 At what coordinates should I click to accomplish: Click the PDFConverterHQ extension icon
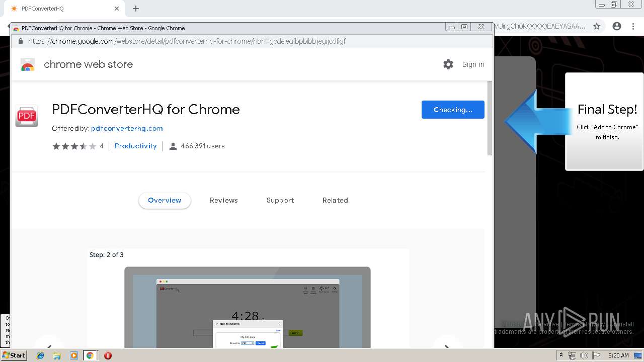coord(27,116)
